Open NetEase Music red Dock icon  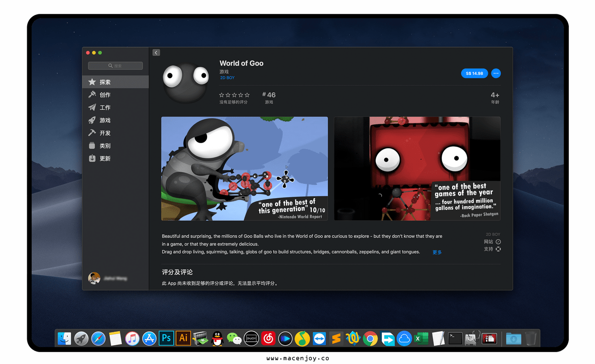coord(268,338)
